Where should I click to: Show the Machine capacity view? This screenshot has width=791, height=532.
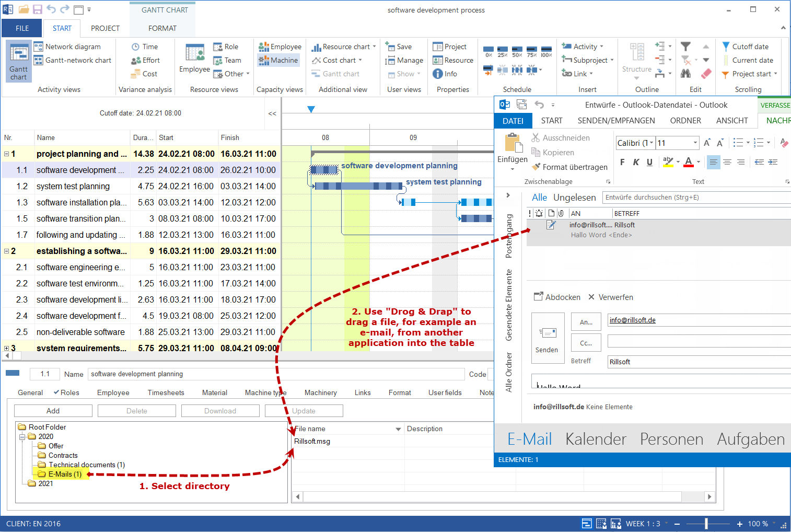tap(278, 60)
